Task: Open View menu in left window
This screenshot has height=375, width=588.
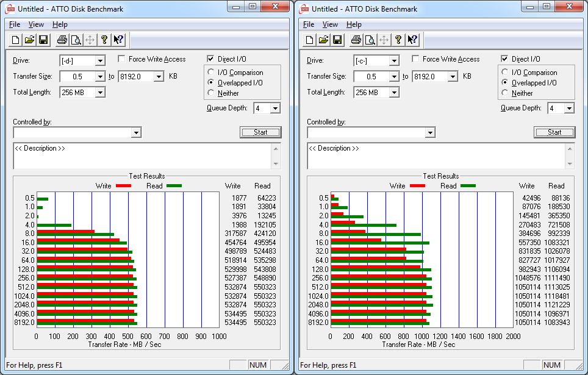Action: [x=36, y=24]
